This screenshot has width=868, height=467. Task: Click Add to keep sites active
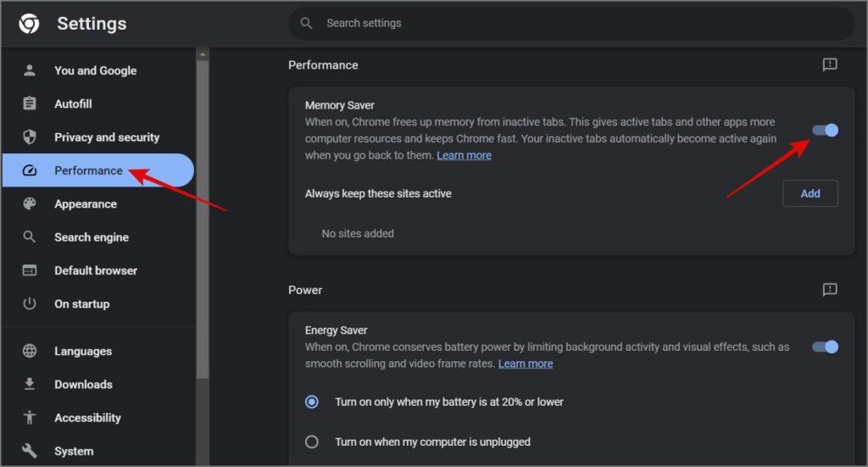810,193
